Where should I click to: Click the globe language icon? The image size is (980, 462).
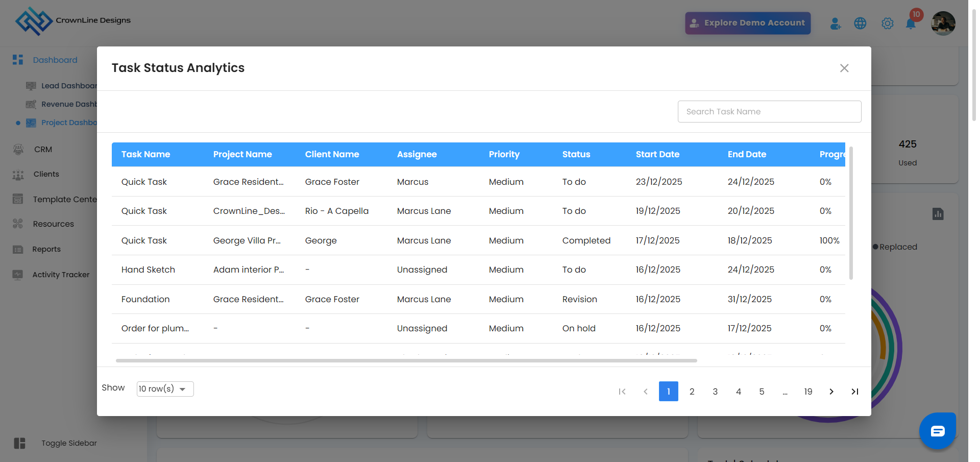click(x=860, y=23)
